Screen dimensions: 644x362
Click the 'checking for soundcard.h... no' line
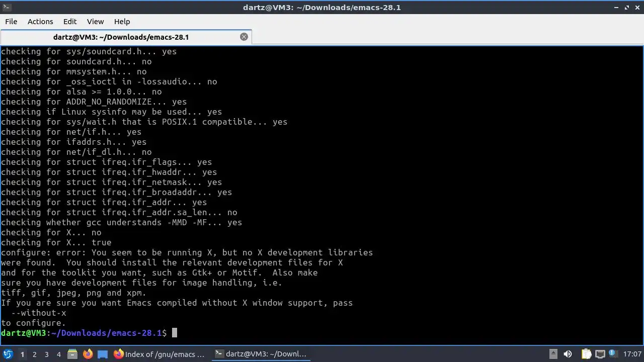coord(76,61)
